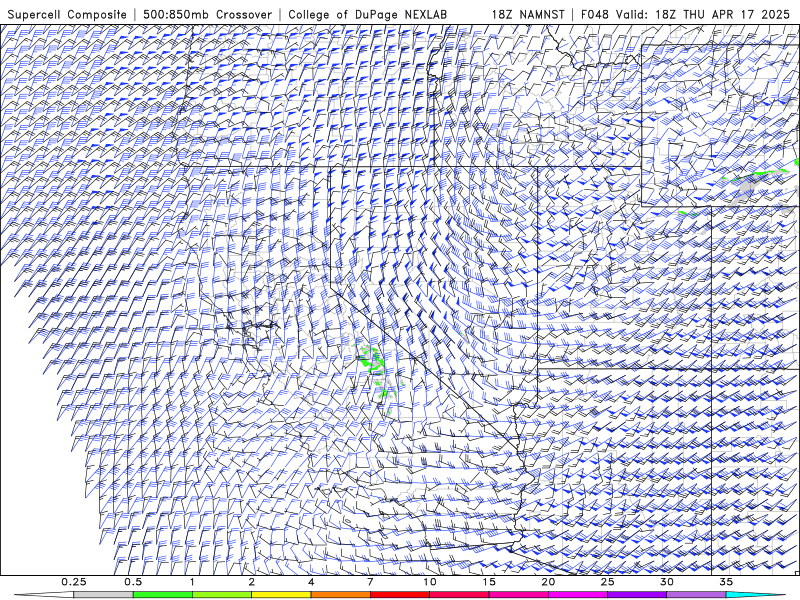The image size is (800, 600).
Task: Click the orange color bar segment between 4 and 7
Action: 340,595
